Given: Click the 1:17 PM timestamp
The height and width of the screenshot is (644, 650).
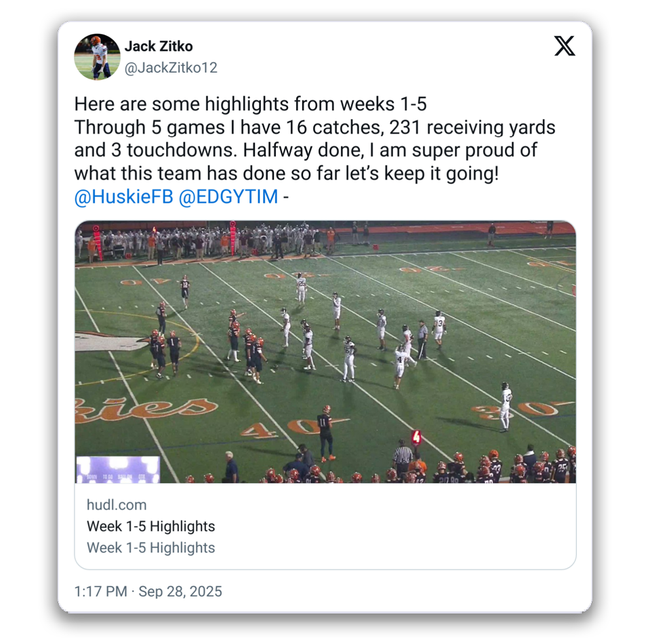Looking at the screenshot, I should pos(101,591).
